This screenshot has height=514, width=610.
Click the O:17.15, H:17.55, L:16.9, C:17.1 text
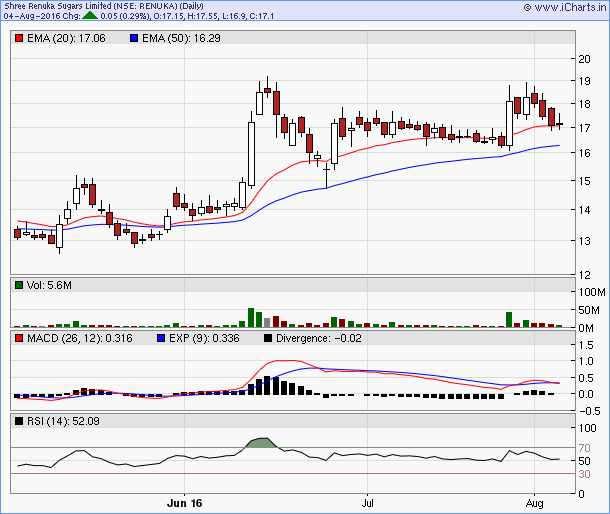(214, 16)
